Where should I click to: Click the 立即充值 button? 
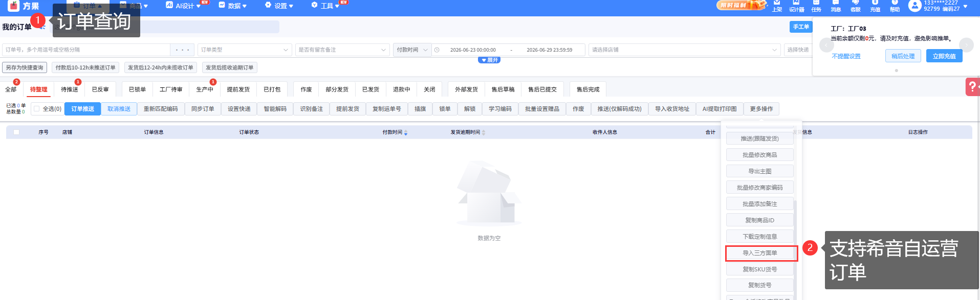[x=944, y=56]
